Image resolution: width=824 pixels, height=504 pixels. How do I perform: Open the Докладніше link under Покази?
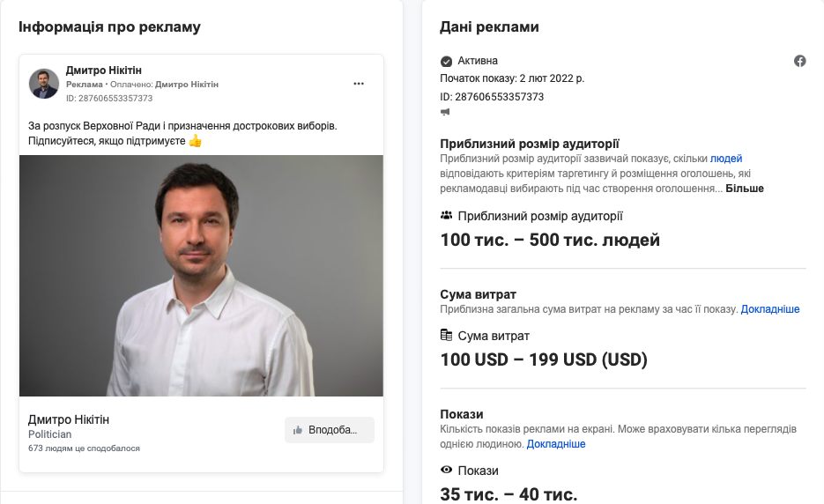(556, 444)
